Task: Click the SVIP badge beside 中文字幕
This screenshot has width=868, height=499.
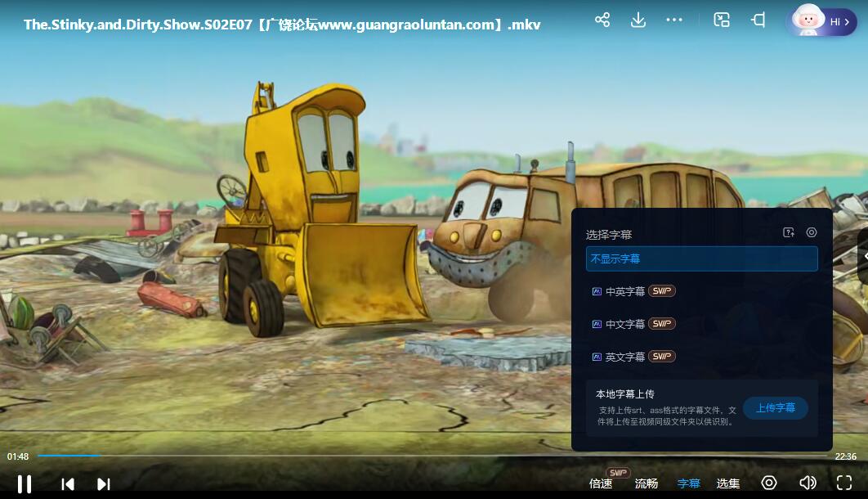Action: click(x=662, y=323)
